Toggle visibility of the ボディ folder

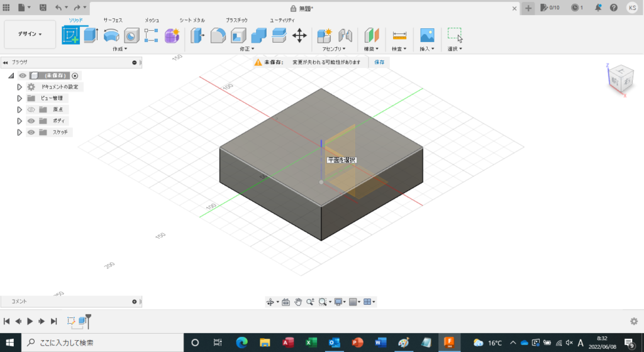point(31,121)
